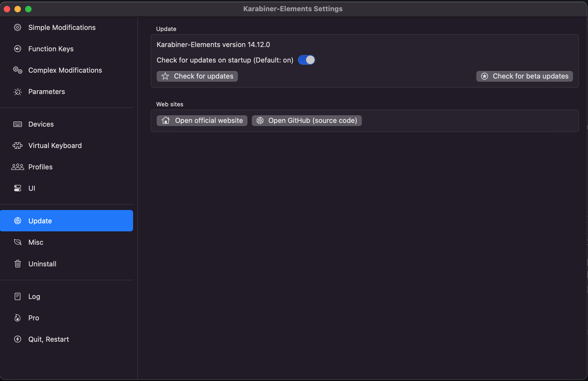Open the Quit, Restart label

point(49,339)
